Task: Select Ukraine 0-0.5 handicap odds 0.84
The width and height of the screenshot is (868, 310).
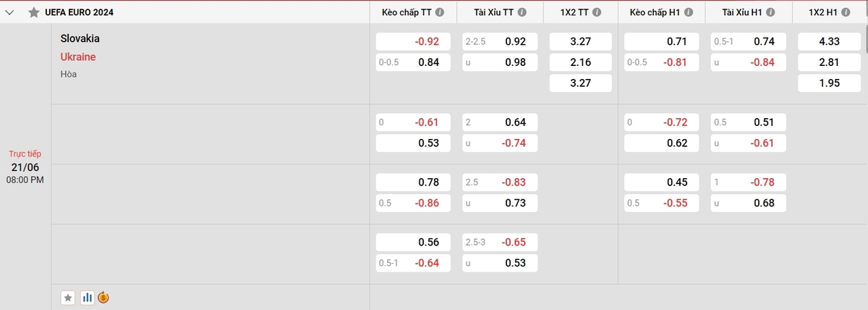Action: tap(412, 62)
